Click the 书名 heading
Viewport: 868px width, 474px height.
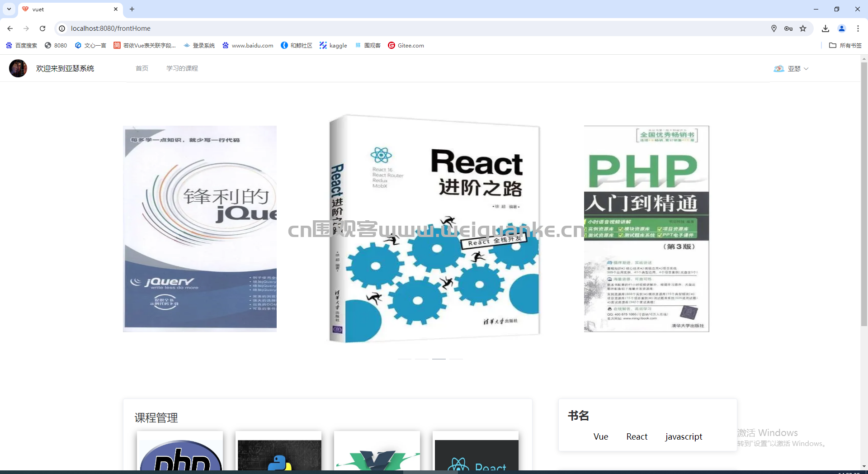[578, 416]
